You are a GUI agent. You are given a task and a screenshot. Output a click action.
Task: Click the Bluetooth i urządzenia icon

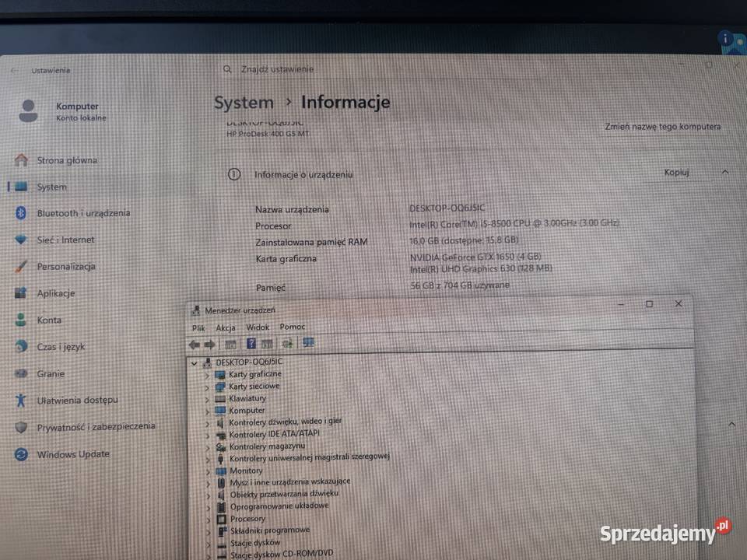[20, 213]
